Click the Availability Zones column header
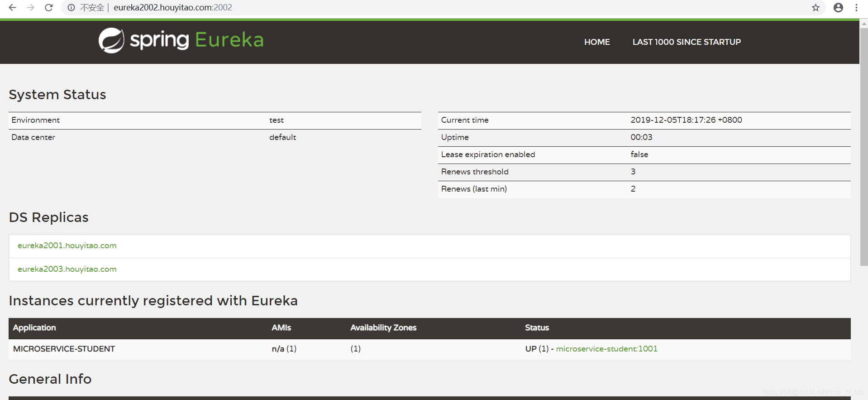This screenshot has height=400, width=868. [383, 328]
